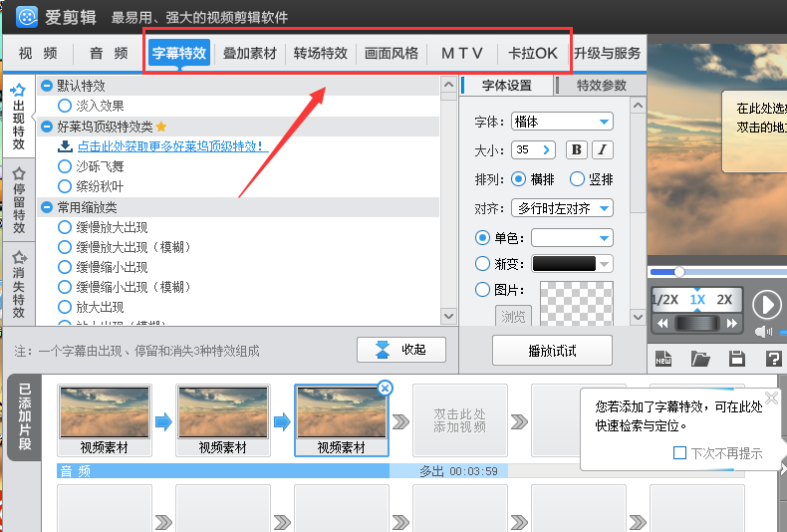
Task: Switch to the 音频 tab
Action: click(109, 53)
